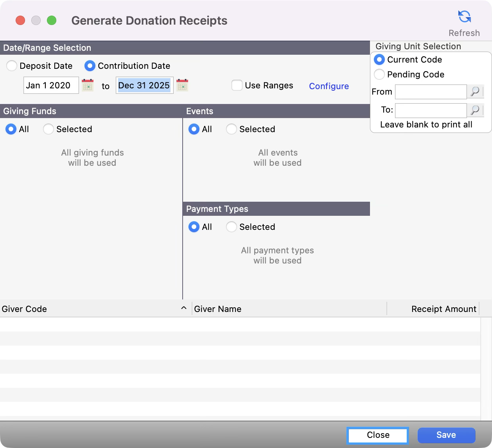Click the start date field Jan 1 2020
Screen dimensions: 492x448
pos(51,85)
